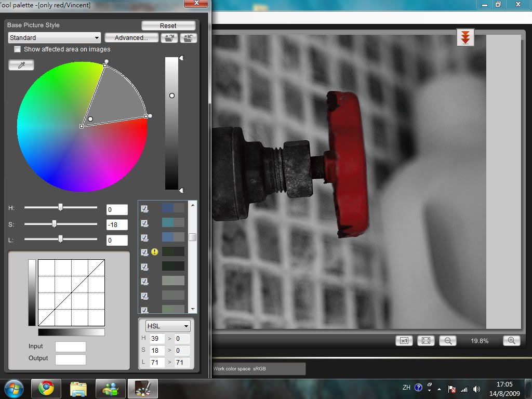Open Google Chrome from the taskbar
Screen dimensions: 532x399
pyautogui.click(x=46, y=388)
